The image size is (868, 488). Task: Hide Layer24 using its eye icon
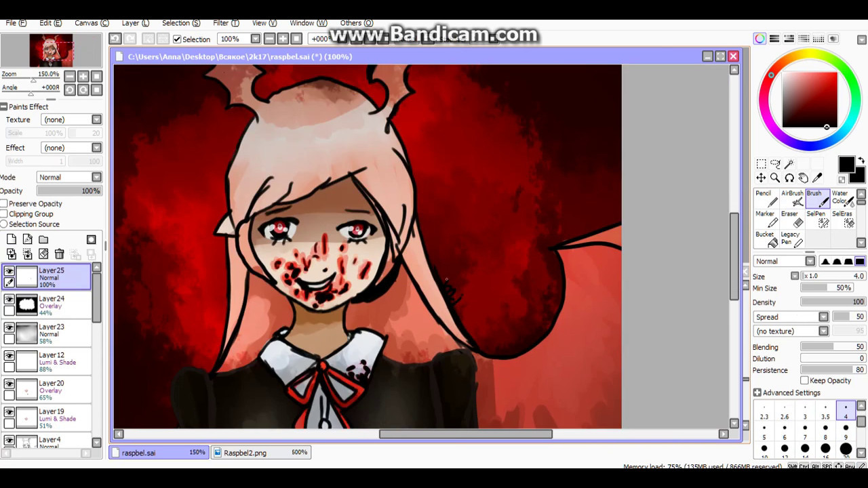[x=9, y=299]
